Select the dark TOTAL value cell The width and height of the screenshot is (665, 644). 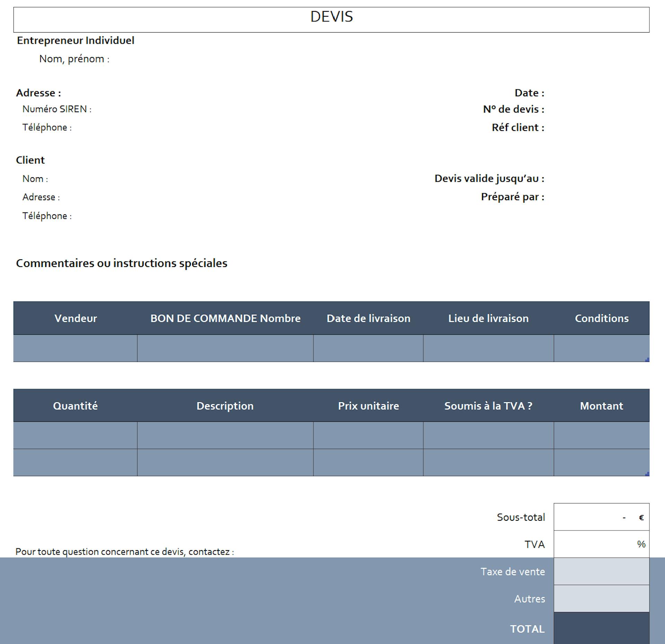[602, 628]
